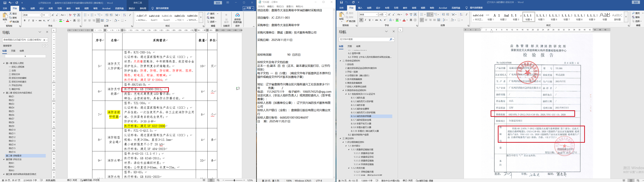Switch to 页面 tab in left navigation pane
Image resolution: width=644 pixels, height=182 pixels.
[13, 51]
